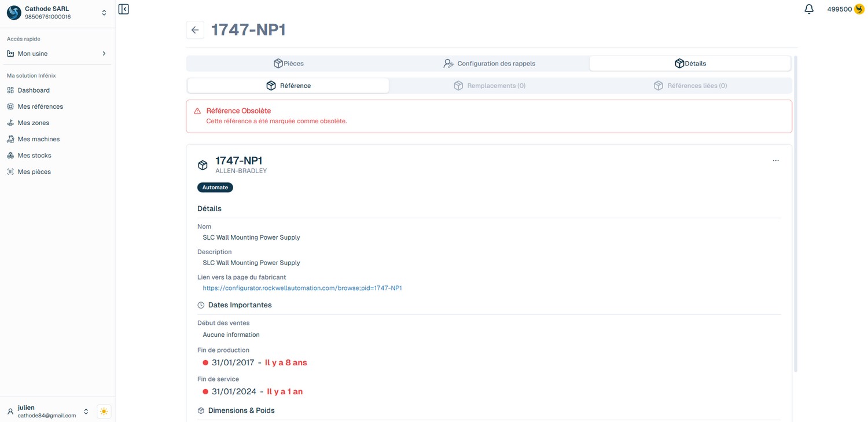This screenshot has width=868, height=422.
Task: Open Mes pièces in sidebar
Action: pos(34,171)
